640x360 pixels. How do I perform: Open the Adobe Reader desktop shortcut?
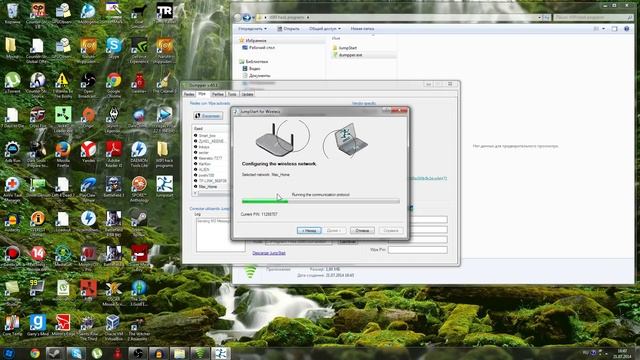(114, 153)
